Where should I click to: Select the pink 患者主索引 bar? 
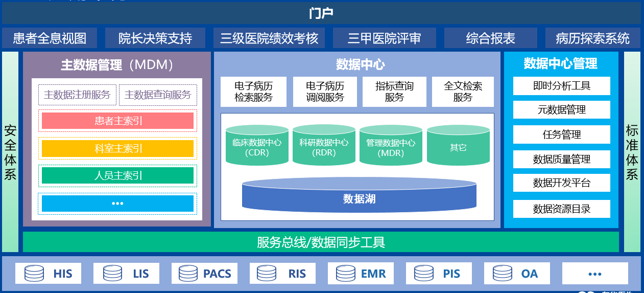click(117, 121)
